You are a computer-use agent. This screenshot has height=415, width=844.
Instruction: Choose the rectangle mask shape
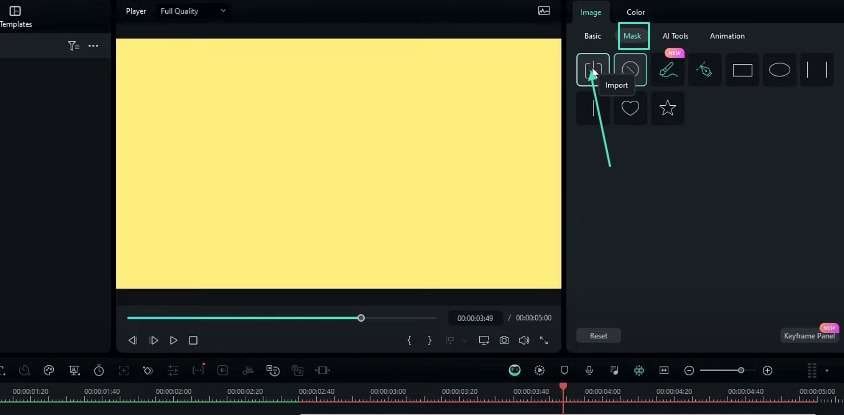[742, 70]
